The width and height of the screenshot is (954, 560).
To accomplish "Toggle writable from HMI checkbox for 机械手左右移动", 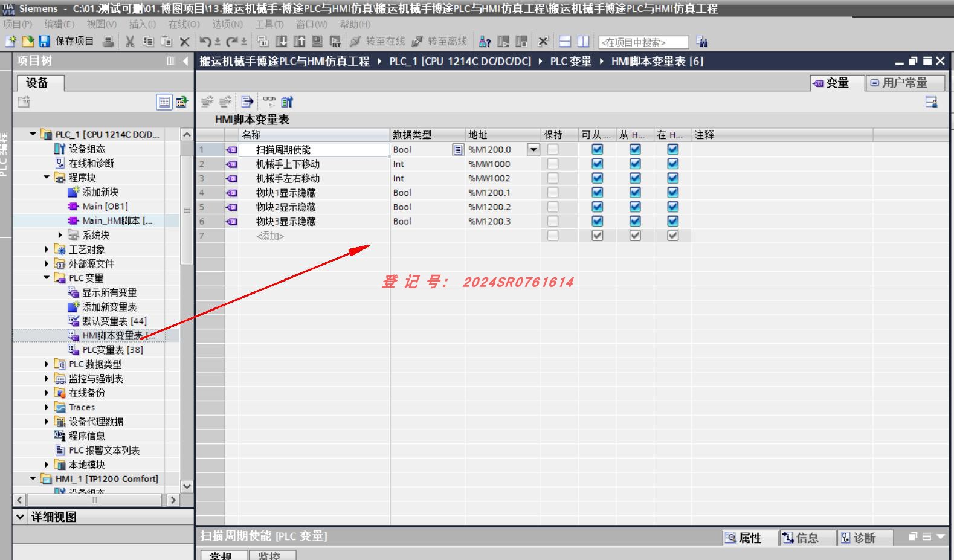I will pyautogui.click(x=635, y=178).
